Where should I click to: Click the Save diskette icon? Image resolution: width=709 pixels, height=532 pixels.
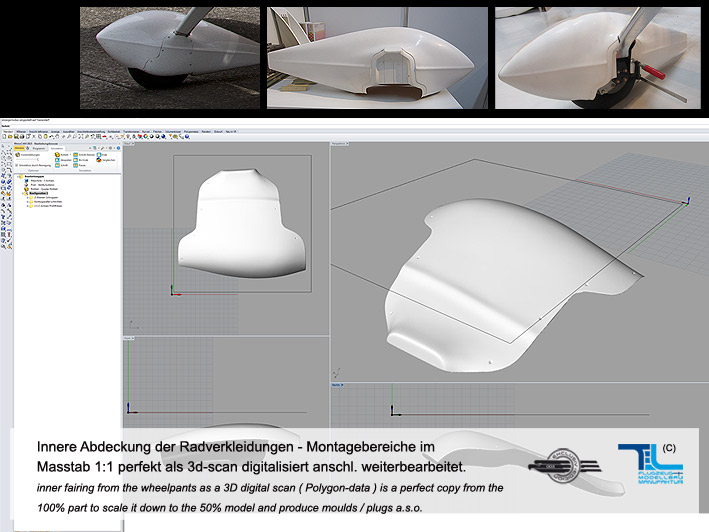[16, 137]
